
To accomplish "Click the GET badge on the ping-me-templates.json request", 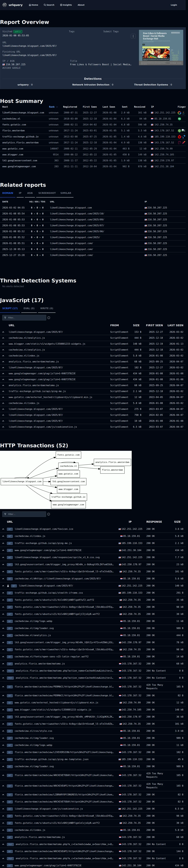I will pos(10,759).
